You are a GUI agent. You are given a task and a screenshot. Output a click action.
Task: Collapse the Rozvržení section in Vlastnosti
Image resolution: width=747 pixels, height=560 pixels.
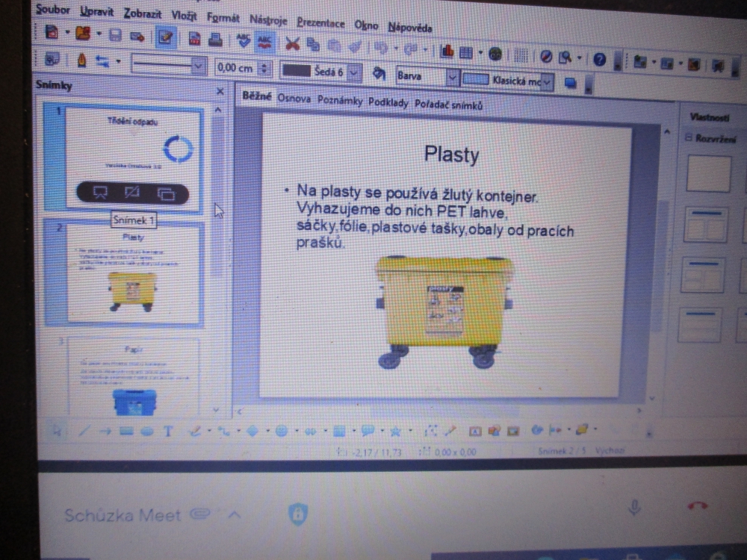tap(689, 137)
